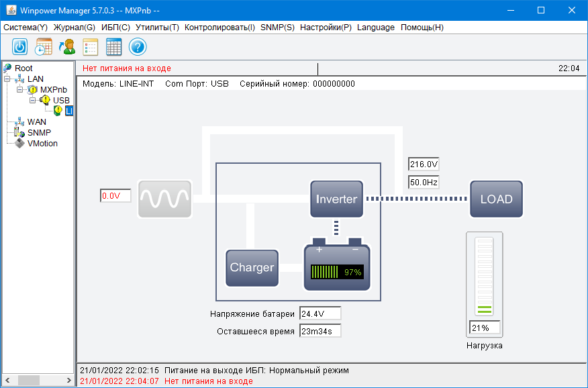This screenshot has height=388, width=588.
Task: Click the battery voltage field 24.4V
Action: coord(320,313)
